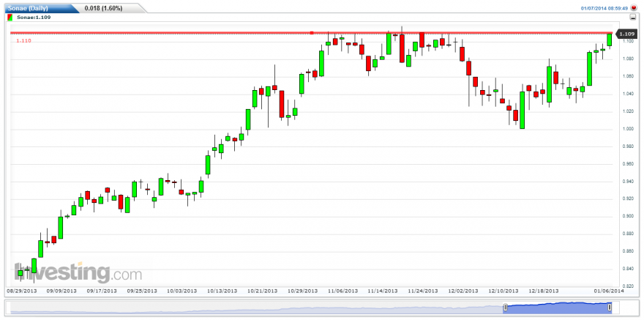Click the 0.840 price axis label
This screenshot has width=644, height=320.
629,269
